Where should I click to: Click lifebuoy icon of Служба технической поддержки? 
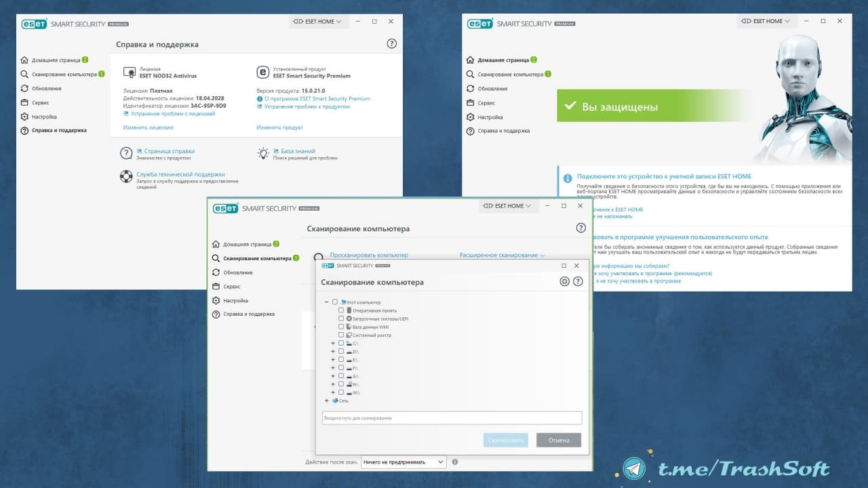click(x=126, y=177)
